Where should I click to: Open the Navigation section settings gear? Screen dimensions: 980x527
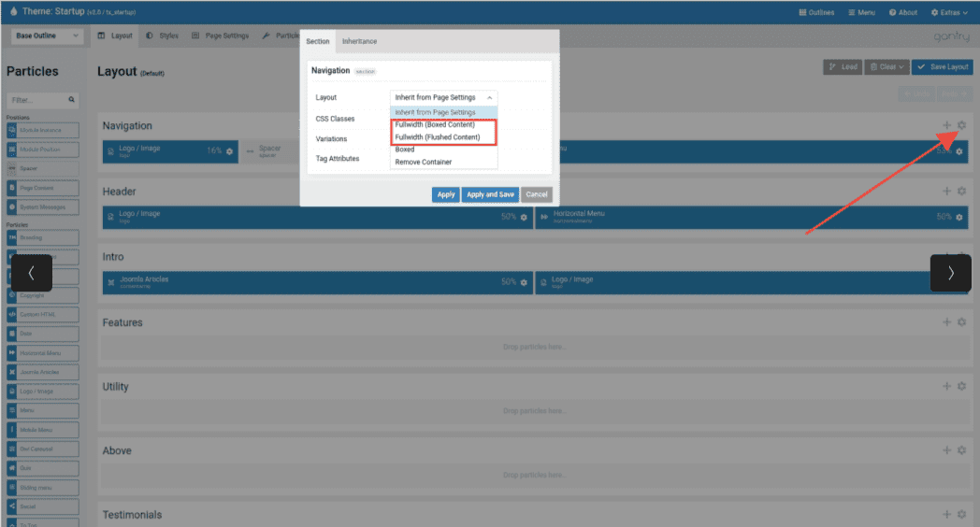pyautogui.click(x=961, y=125)
